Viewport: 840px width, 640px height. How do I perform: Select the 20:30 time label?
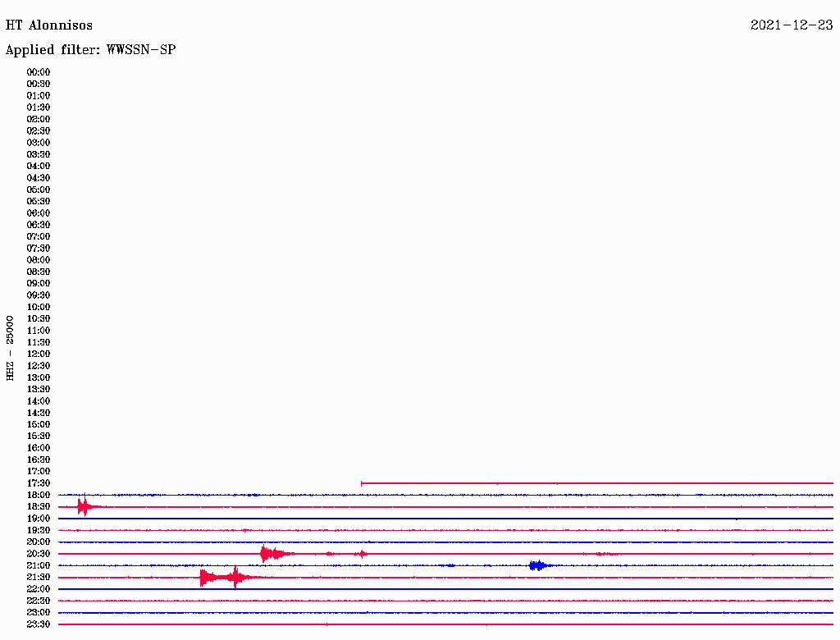pos(39,554)
